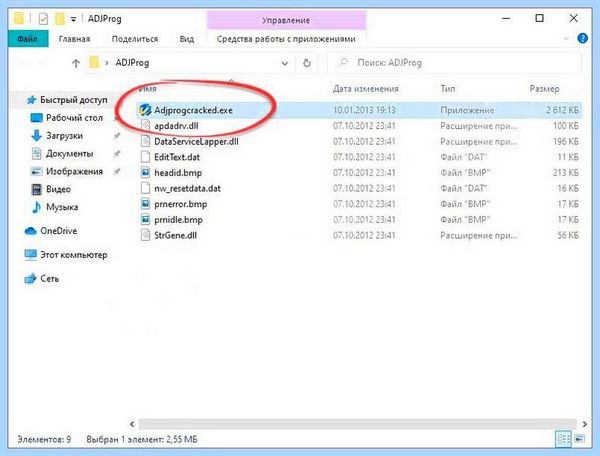
Task: Sort by the Дата изменения column header
Action: point(365,89)
